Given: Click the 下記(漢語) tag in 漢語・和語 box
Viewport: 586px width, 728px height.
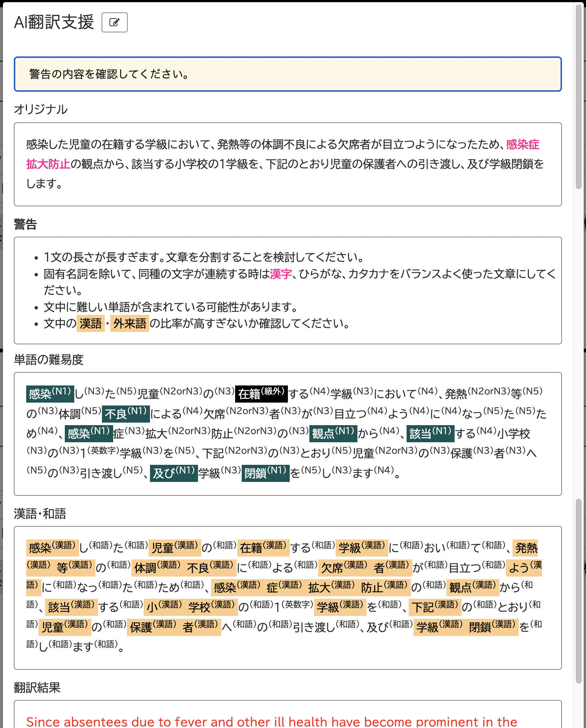Looking at the screenshot, I should [x=435, y=607].
